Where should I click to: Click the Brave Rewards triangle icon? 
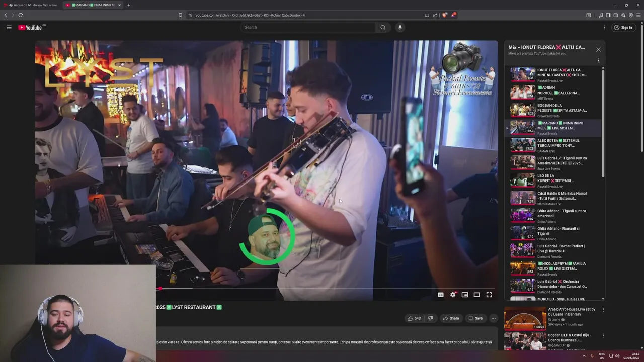point(453,15)
